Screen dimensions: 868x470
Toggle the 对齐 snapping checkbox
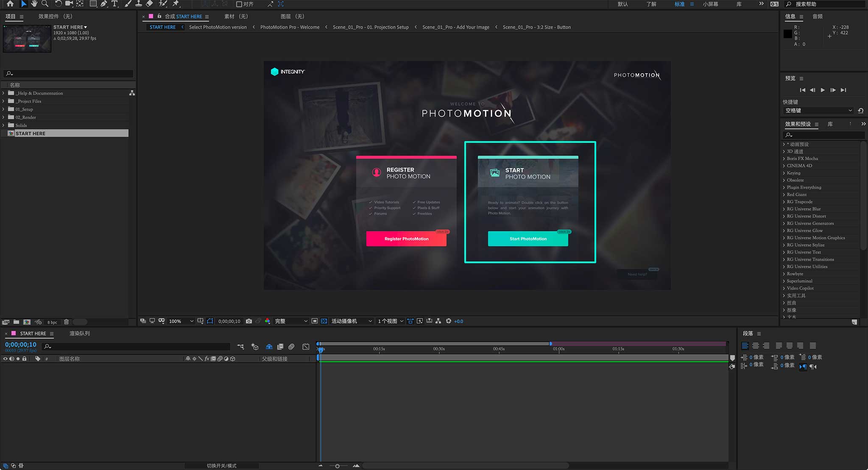tap(239, 4)
